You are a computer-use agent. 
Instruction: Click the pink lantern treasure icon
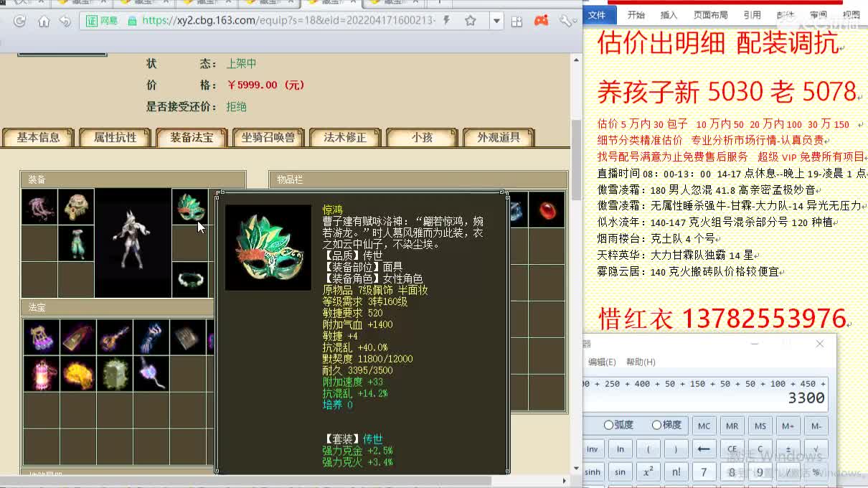pyautogui.click(x=41, y=374)
